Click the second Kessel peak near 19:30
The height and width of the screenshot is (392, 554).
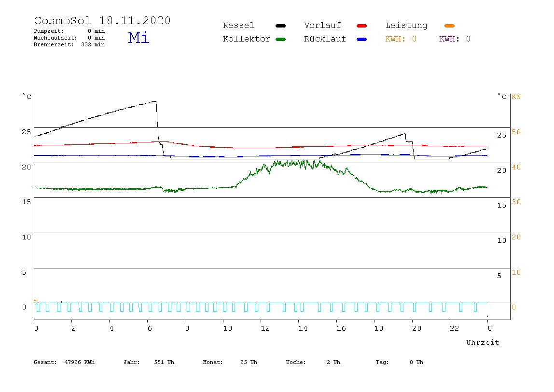404,134
